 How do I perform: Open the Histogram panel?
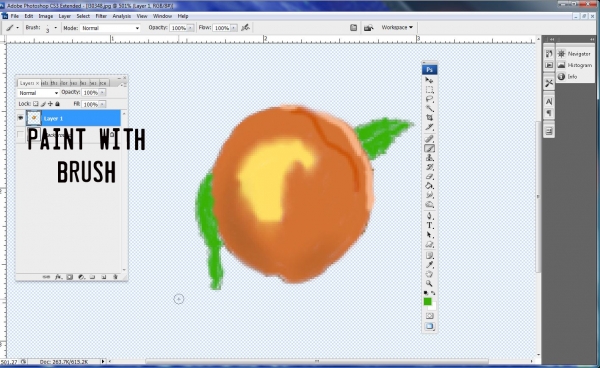575,65
